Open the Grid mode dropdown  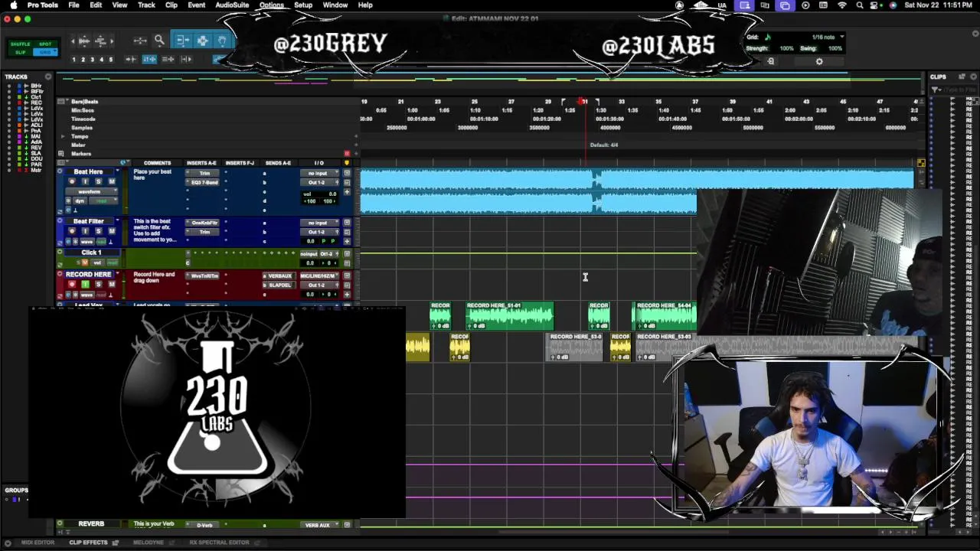click(x=44, y=52)
